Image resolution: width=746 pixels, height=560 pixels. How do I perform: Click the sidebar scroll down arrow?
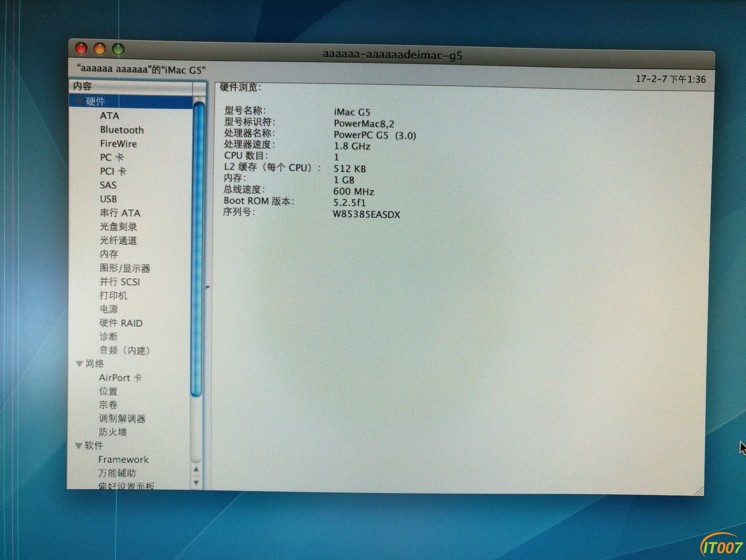(196, 482)
